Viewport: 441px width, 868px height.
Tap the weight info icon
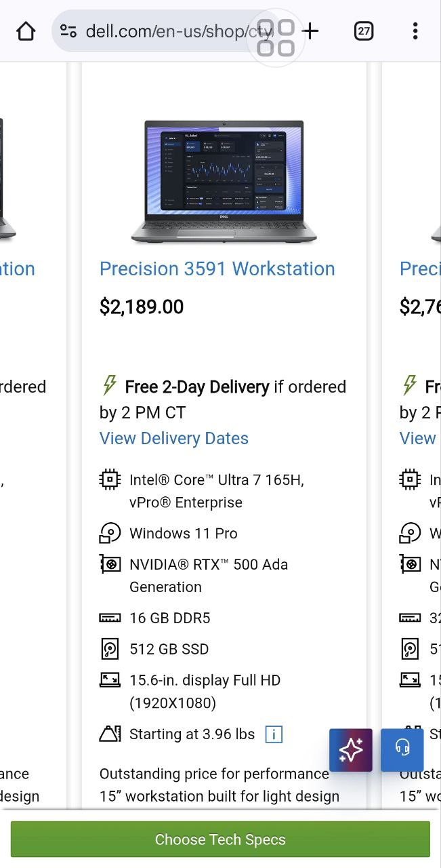click(x=274, y=734)
